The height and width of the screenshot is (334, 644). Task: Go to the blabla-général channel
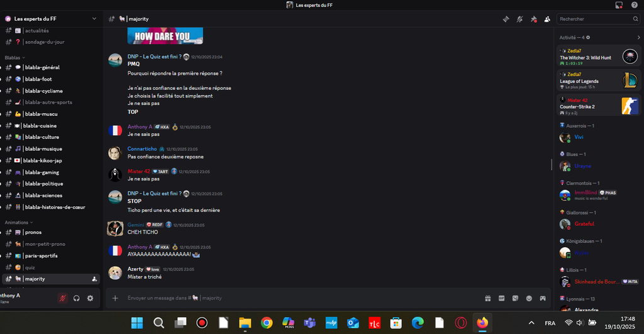coord(51,67)
